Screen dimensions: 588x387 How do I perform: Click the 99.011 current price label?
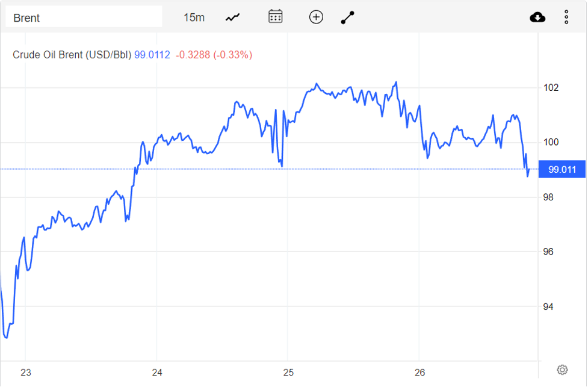tap(562, 170)
